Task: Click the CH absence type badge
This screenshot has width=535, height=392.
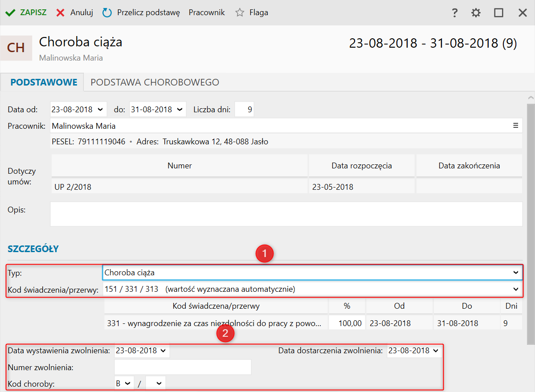Action: (x=16, y=48)
